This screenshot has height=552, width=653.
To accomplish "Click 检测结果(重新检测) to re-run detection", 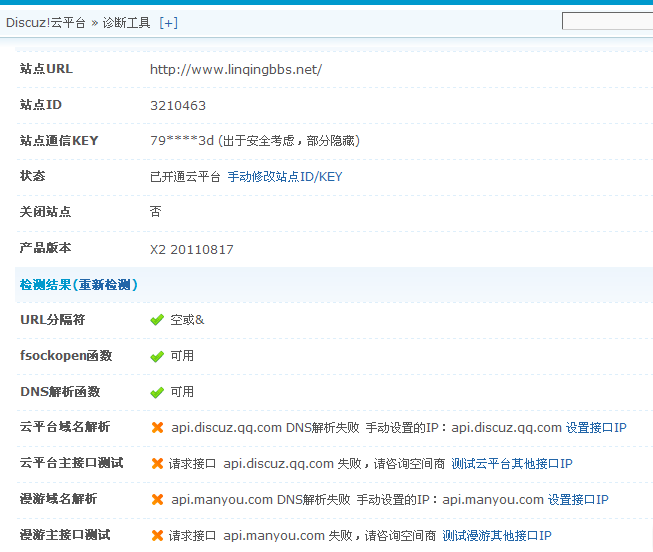I will [x=79, y=285].
